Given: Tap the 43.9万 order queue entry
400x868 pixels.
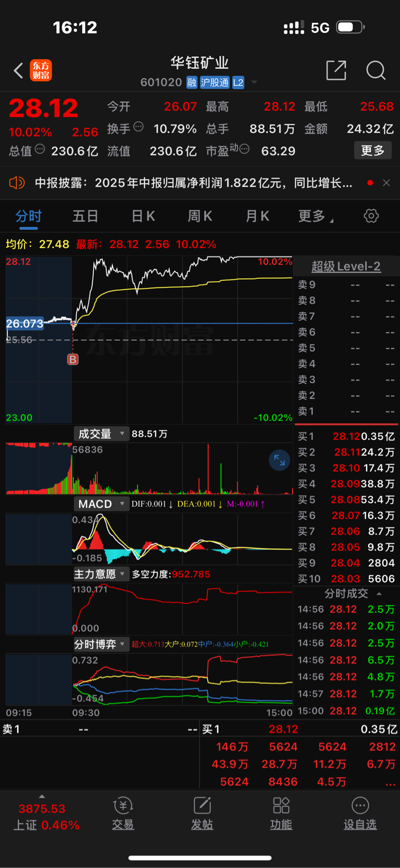Looking at the screenshot, I should click(230, 764).
